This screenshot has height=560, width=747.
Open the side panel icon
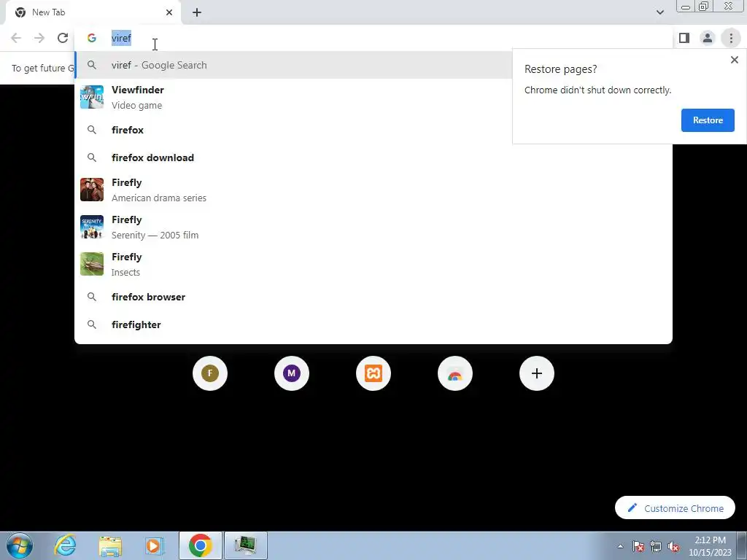[x=684, y=38]
